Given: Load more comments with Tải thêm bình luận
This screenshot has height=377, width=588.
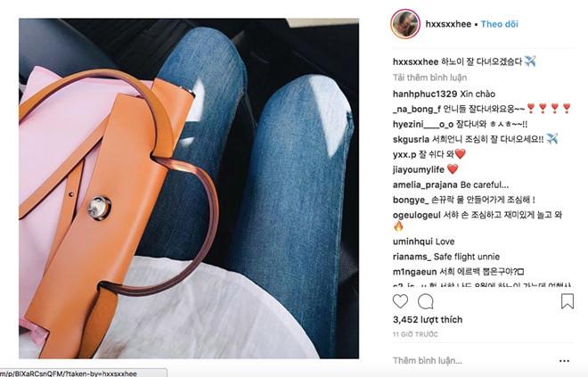Looking at the screenshot, I should (x=429, y=78).
